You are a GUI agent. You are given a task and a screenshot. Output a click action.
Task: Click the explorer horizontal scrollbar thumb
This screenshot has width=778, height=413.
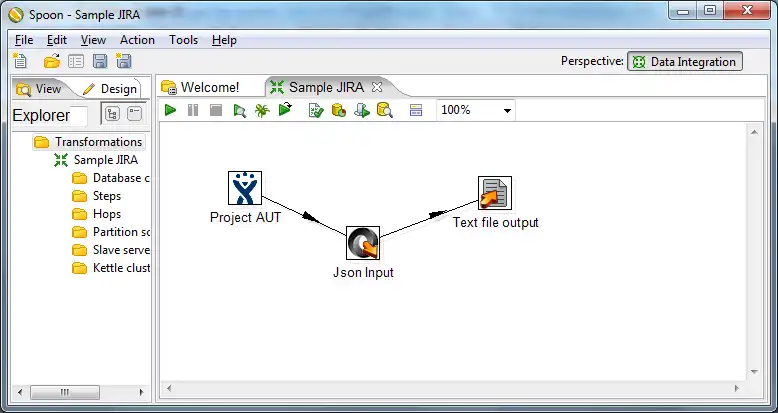coord(65,392)
